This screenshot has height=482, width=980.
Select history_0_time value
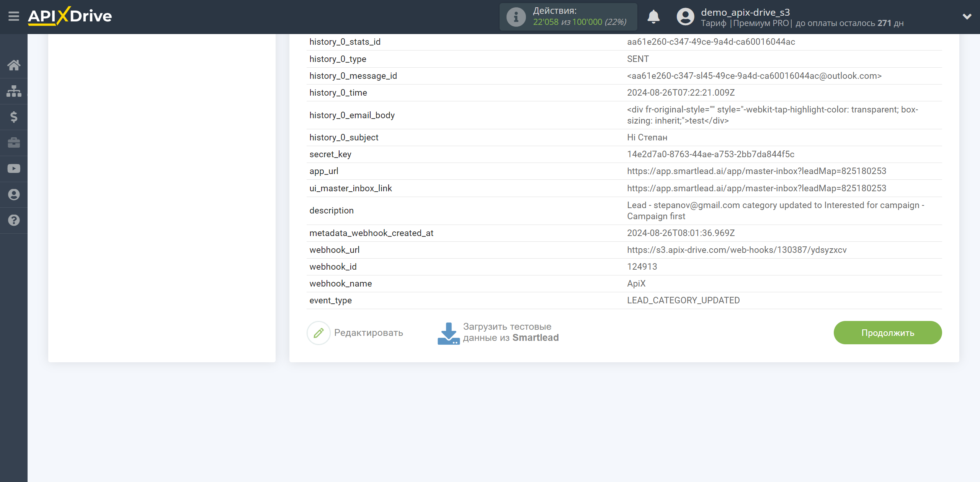click(x=681, y=93)
